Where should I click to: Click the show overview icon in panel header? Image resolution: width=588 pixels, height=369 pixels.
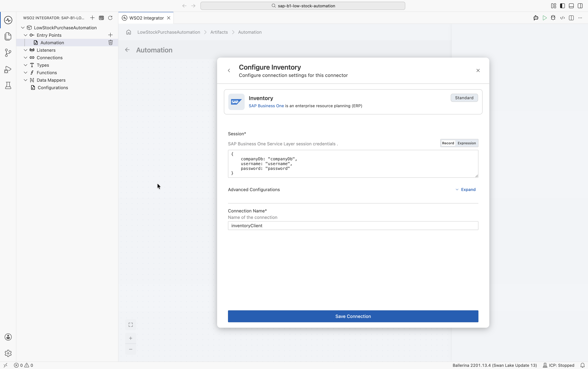point(101,18)
